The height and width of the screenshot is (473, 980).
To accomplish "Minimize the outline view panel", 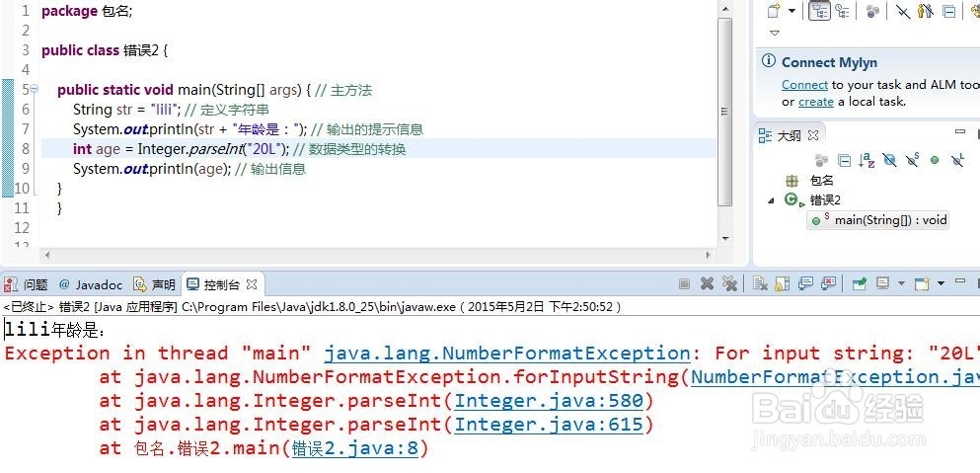I will tap(960, 131).
